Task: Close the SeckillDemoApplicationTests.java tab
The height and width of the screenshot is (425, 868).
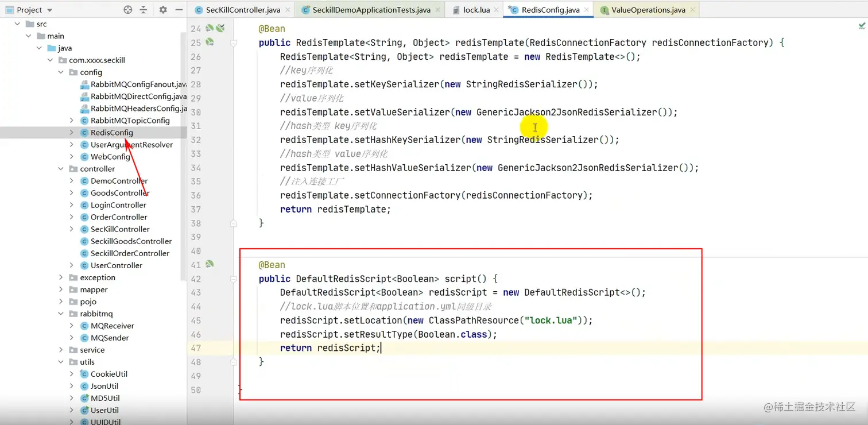Action: coord(438,10)
